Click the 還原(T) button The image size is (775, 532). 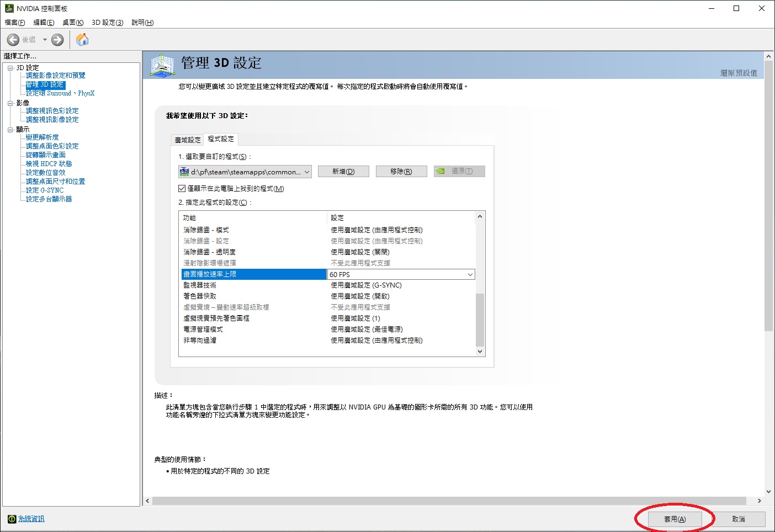(x=459, y=172)
